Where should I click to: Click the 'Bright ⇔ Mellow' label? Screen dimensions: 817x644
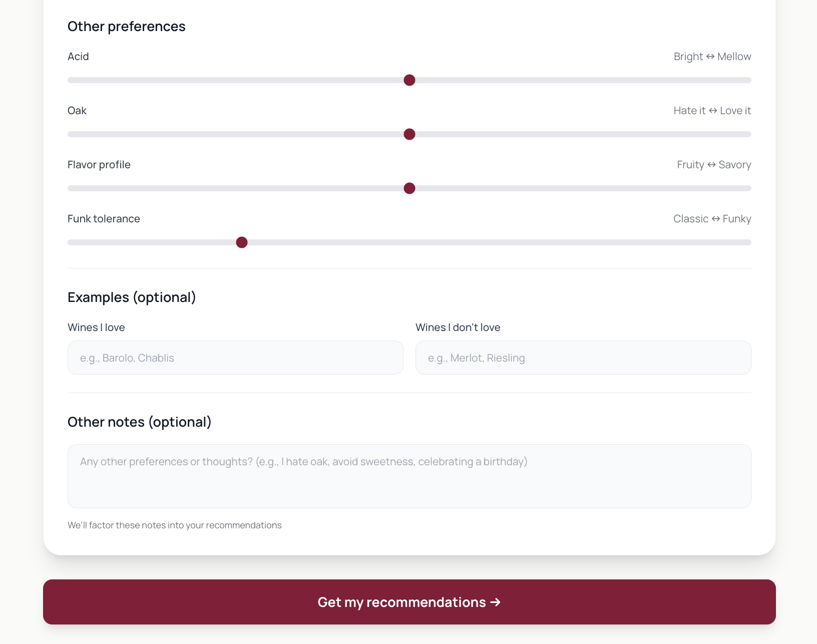(x=712, y=56)
